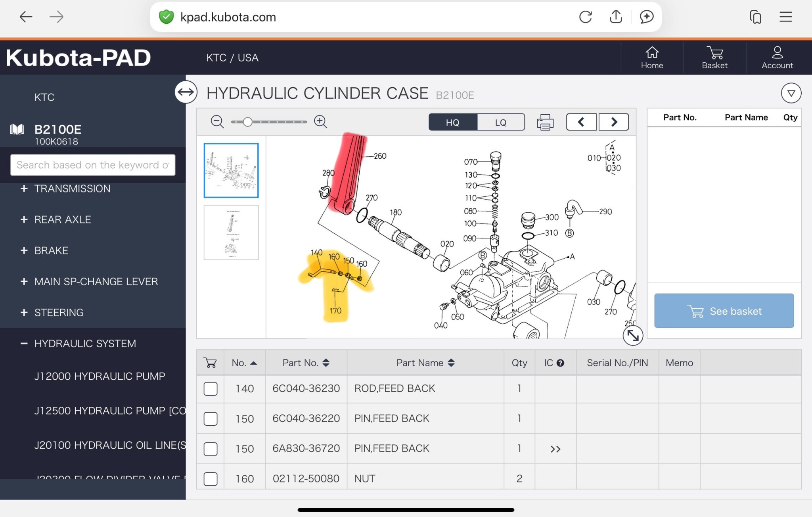The height and width of the screenshot is (517, 812).
Task: Check the box for ROD,FEED BACK row
Action: pos(211,389)
